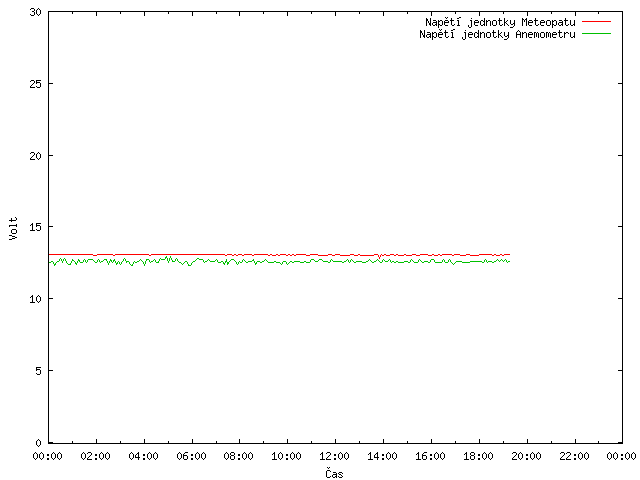Viewport: 640px width, 480px height.
Task: Click the green legend line sample
Action: [596, 33]
